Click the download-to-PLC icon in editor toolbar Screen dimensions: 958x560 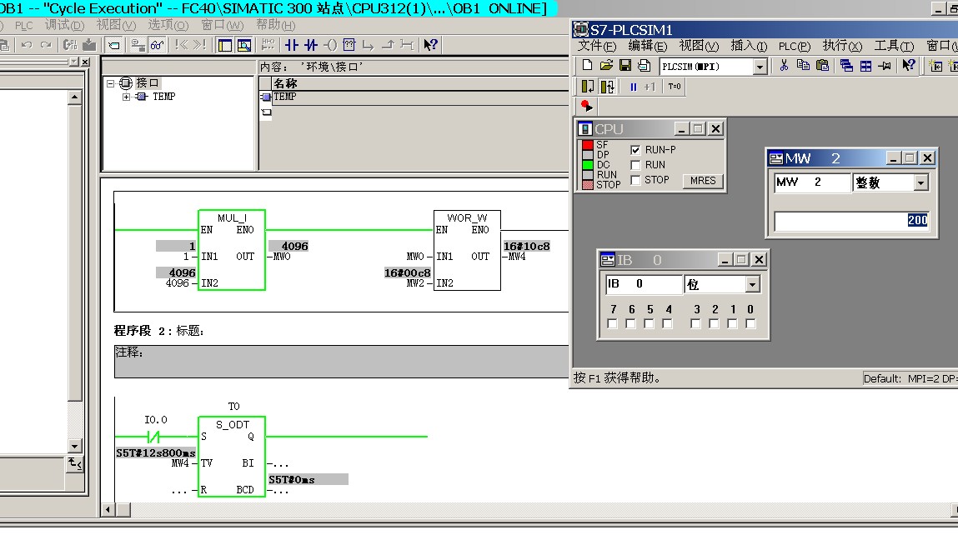point(89,44)
